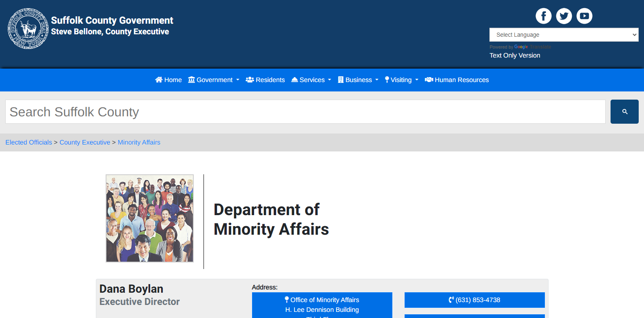644x318 pixels.
Task: Open the Select Language dropdown
Action: (563, 35)
